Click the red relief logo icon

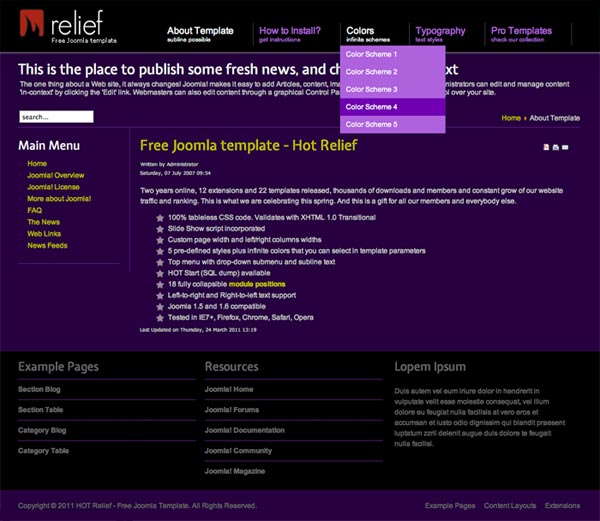click(32, 23)
